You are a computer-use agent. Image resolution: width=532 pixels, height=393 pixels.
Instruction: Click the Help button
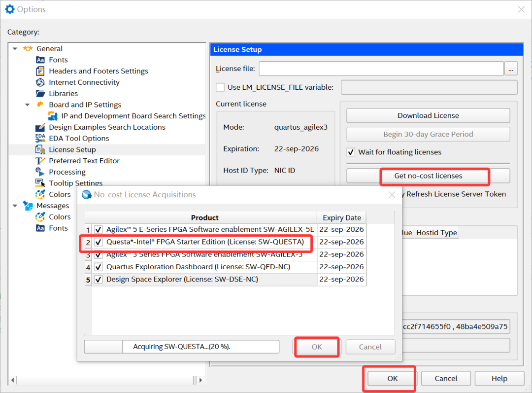point(499,378)
